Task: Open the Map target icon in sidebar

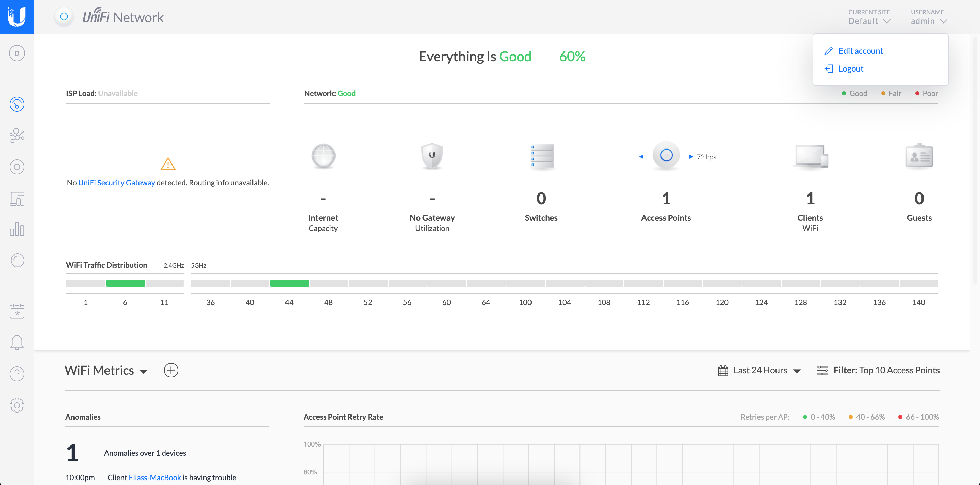Action: [17, 167]
